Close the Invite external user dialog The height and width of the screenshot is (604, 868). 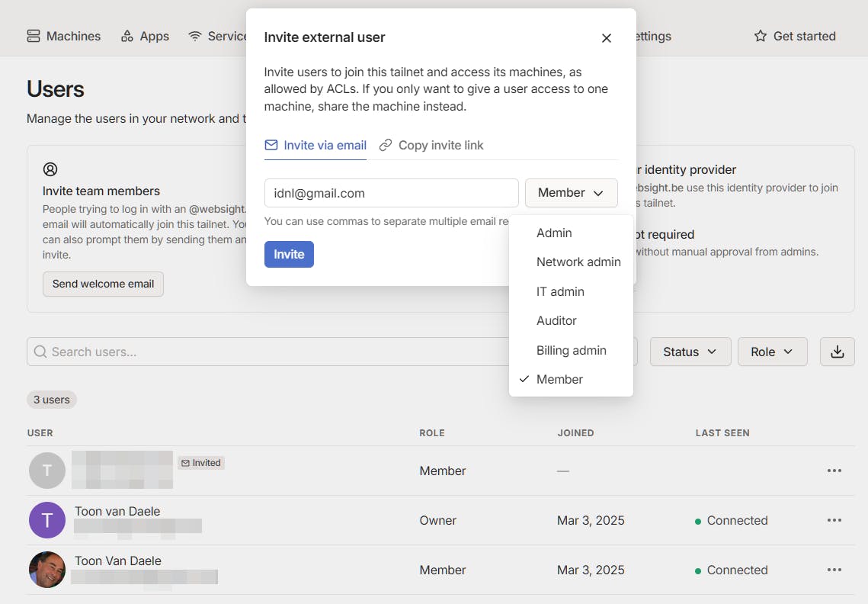tap(607, 38)
